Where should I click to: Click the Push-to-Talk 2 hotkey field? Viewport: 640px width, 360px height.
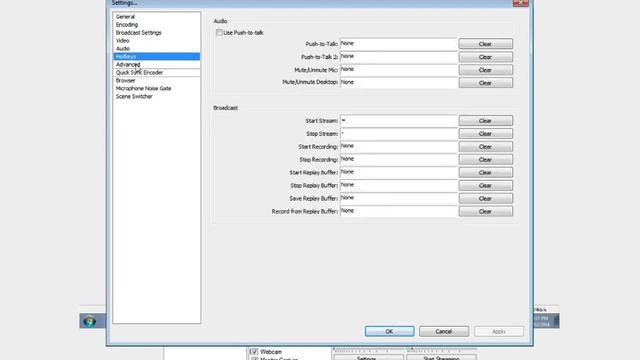pyautogui.click(x=398, y=57)
